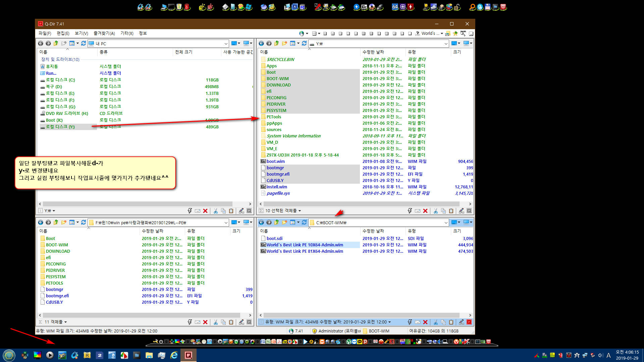Click lightning run icon under 내 PC pane
This screenshot has width=644, height=362.
190,211
